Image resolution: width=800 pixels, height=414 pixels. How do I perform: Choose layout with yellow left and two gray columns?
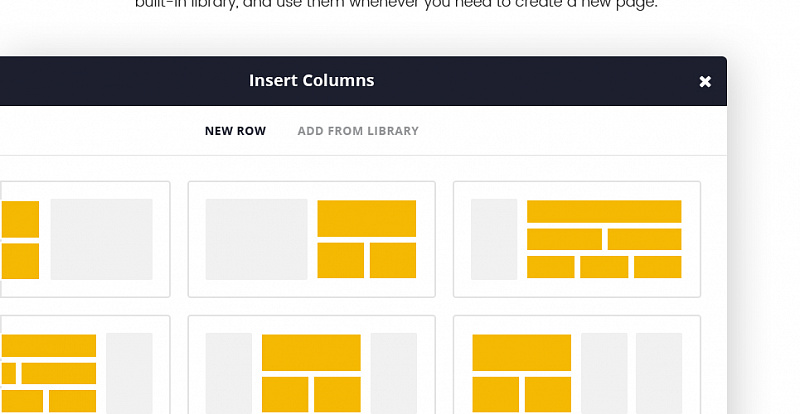[577, 364]
